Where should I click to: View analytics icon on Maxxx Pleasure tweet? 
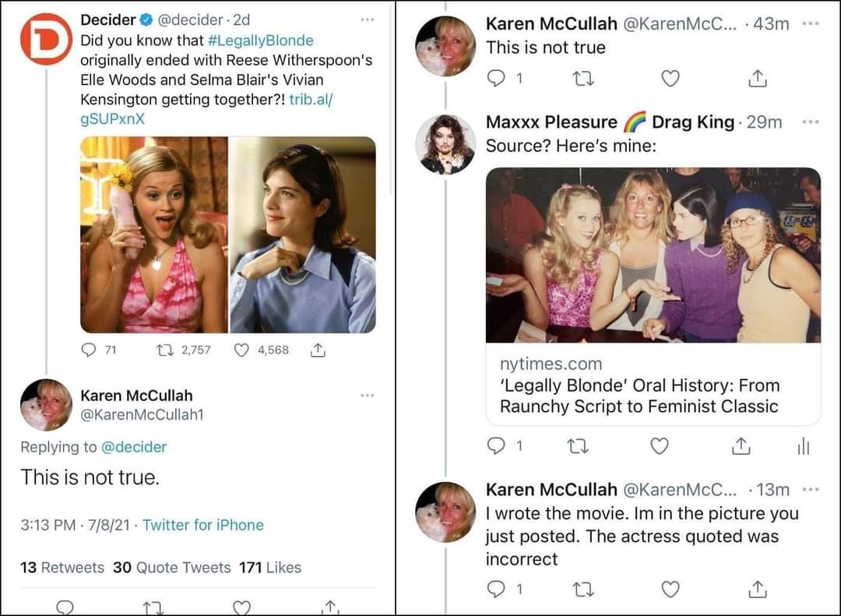pyautogui.click(x=804, y=445)
